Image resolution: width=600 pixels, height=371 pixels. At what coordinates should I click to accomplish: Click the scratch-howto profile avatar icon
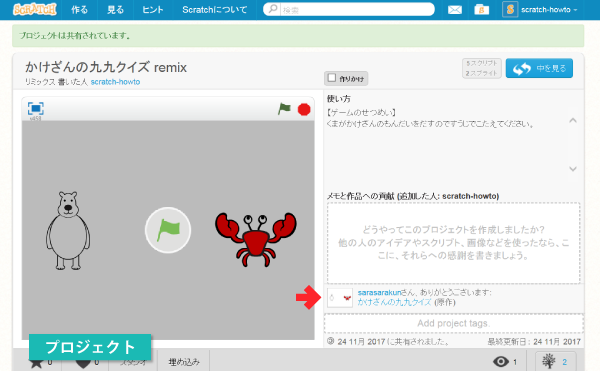tap(510, 10)
